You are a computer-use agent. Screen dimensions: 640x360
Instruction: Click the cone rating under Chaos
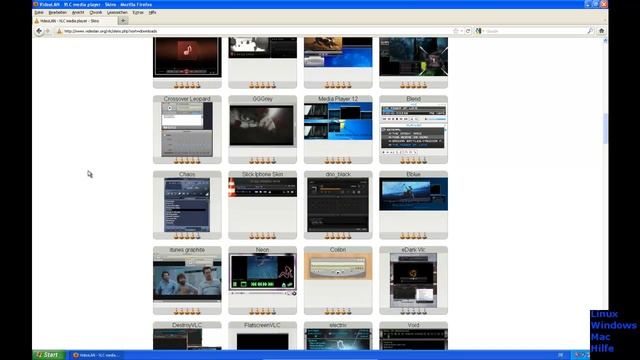point(187,236)
